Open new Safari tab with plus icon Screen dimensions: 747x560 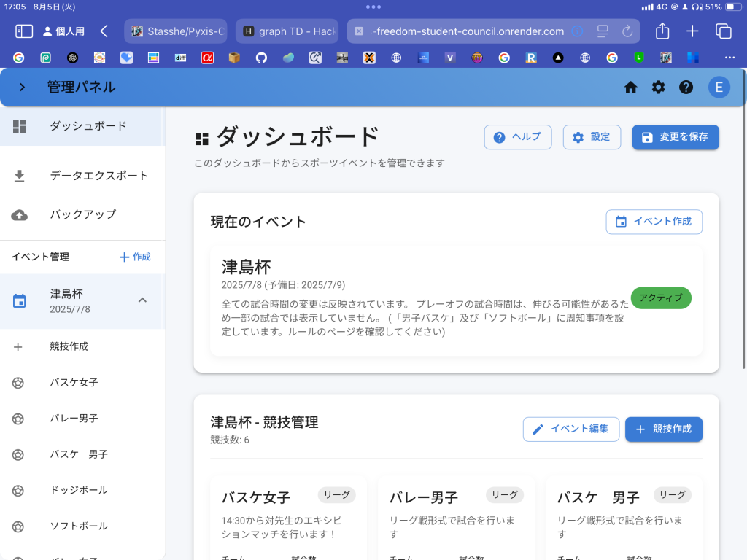[x=692, y=31]
